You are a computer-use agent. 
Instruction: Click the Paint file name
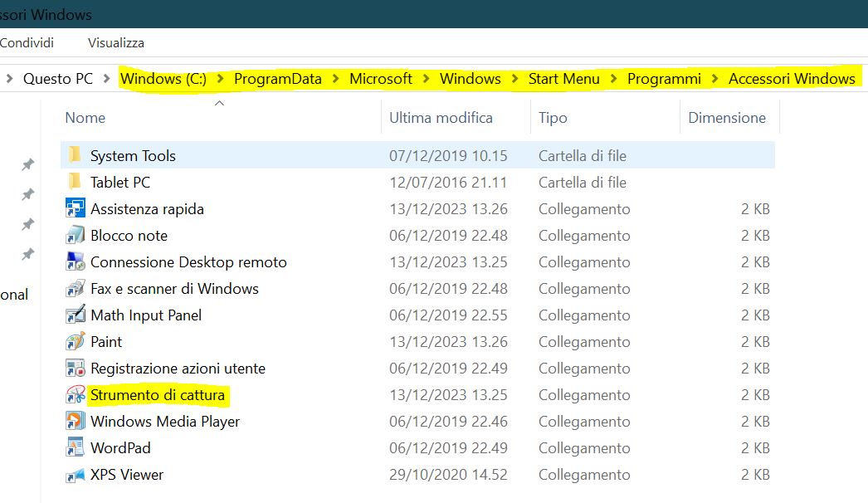(x=106, y=342)
